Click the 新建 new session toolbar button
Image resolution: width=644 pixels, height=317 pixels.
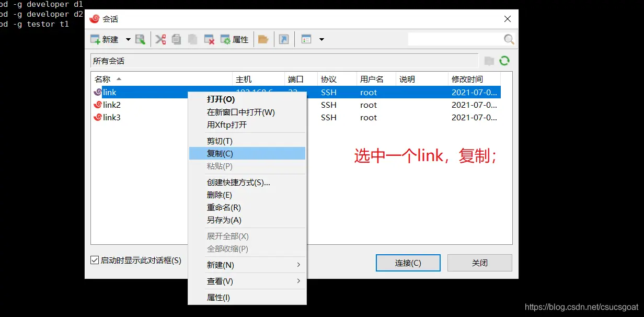coord(105,39)
